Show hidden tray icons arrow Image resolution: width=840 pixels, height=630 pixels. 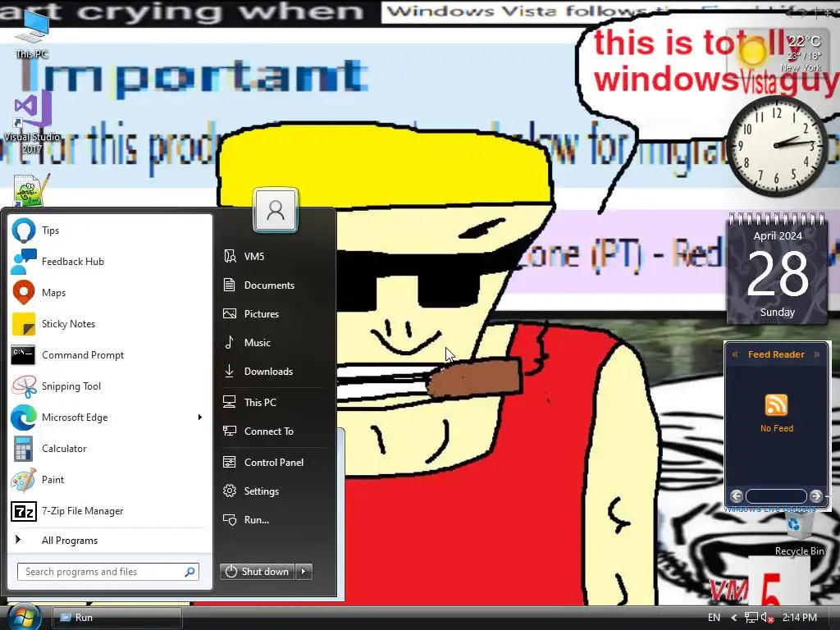click(734, 618)
